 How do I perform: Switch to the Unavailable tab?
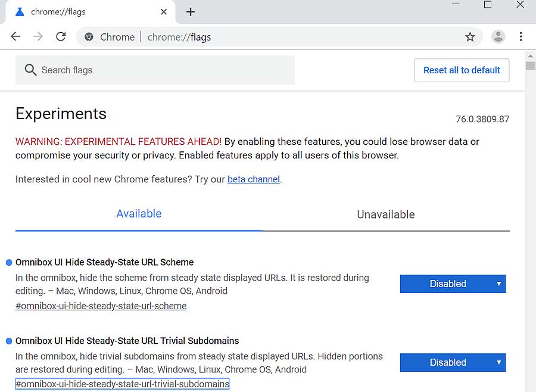(386, 214)
